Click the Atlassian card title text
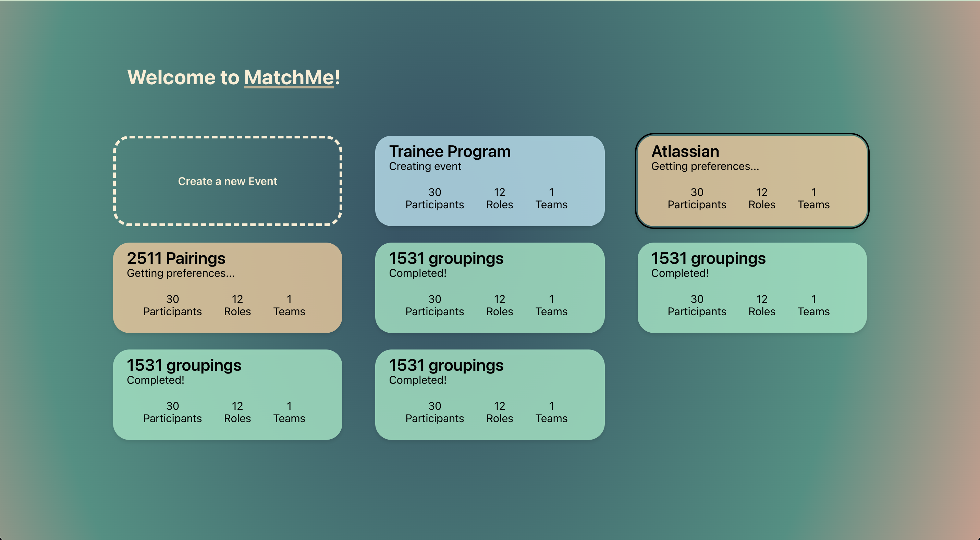The height and width of the screenshot is (540, 980). [x=685, y=151]
